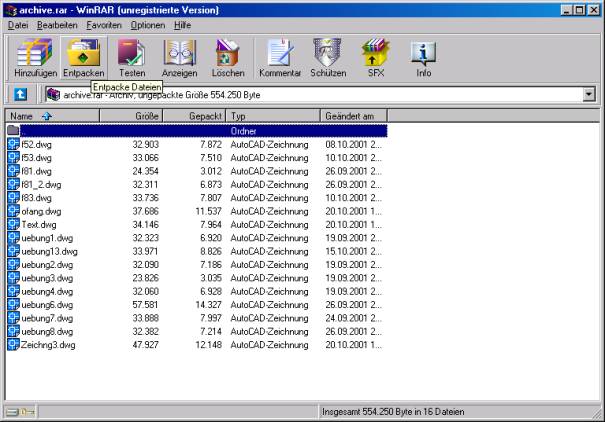Open the Optionen menu
The width and height of the screenshot is (605, 422).
tap(148, 25)
